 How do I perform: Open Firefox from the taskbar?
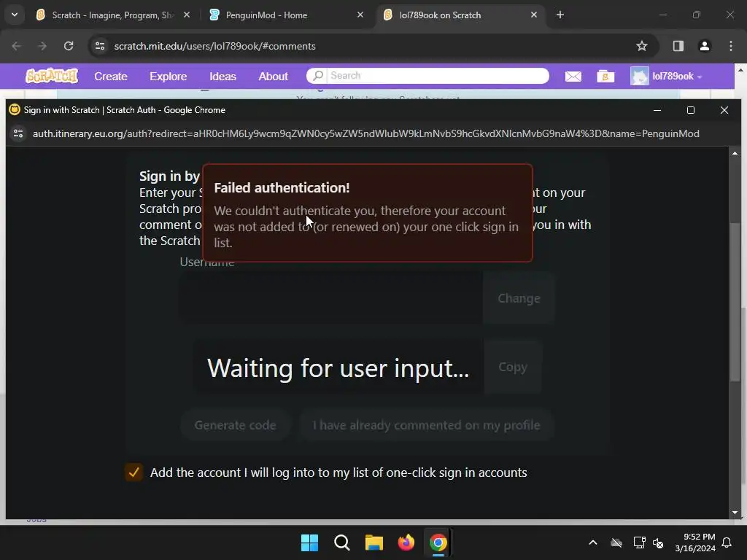coord(406,542)
